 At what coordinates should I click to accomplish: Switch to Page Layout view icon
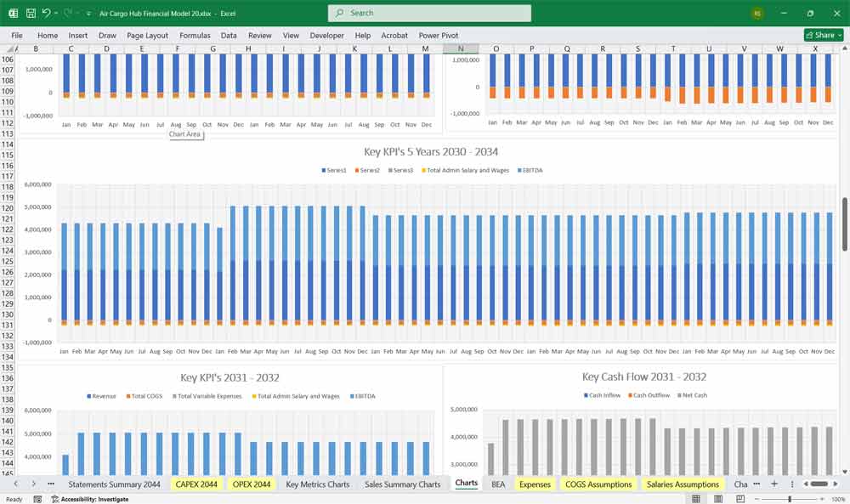tap(718, 499)
